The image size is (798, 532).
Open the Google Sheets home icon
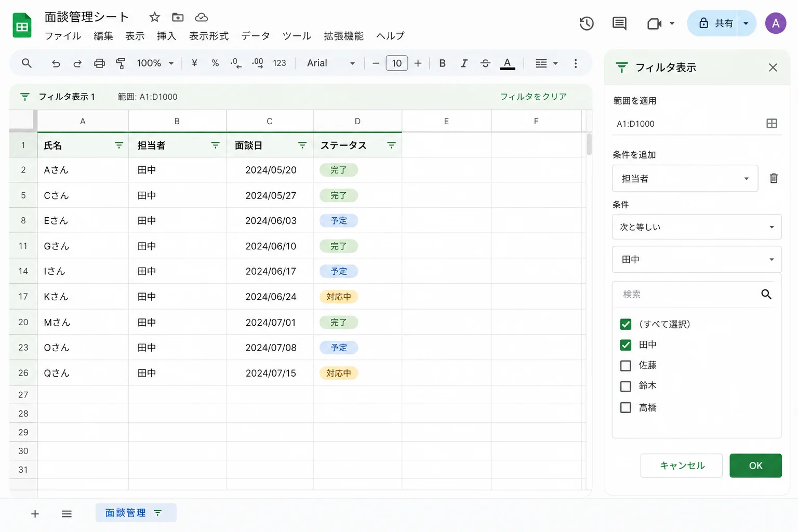22,25
